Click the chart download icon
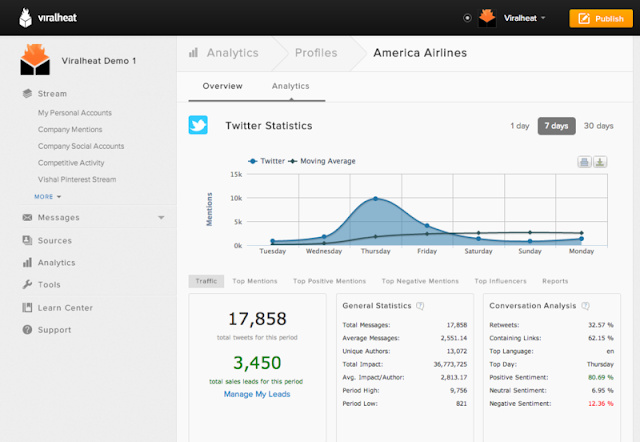This screenshot has height=442, width=640. pyautogui.click(x=600, y=162)
